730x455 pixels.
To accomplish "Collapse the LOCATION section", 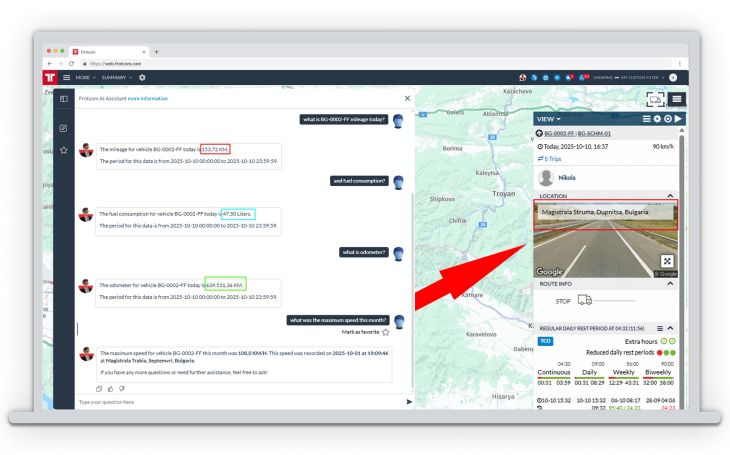I will tap(670, 196).
